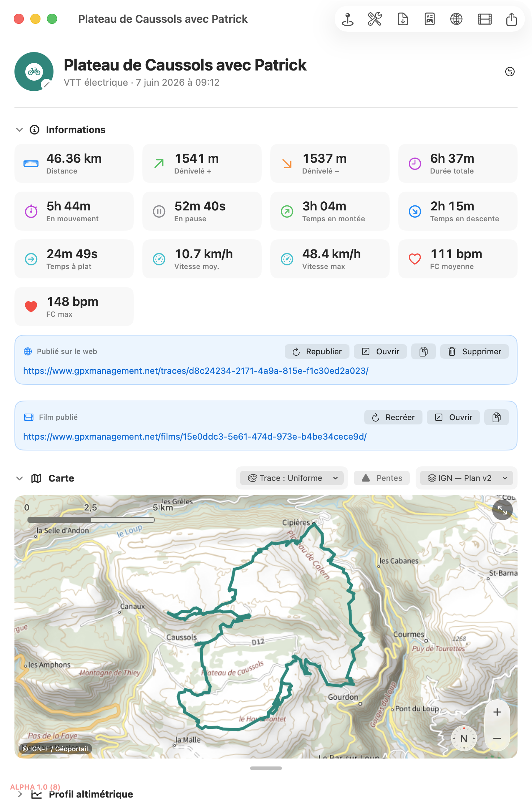Toggle the Pentes slope display
The width and height of the screenshot is (532, 799).
382,478
